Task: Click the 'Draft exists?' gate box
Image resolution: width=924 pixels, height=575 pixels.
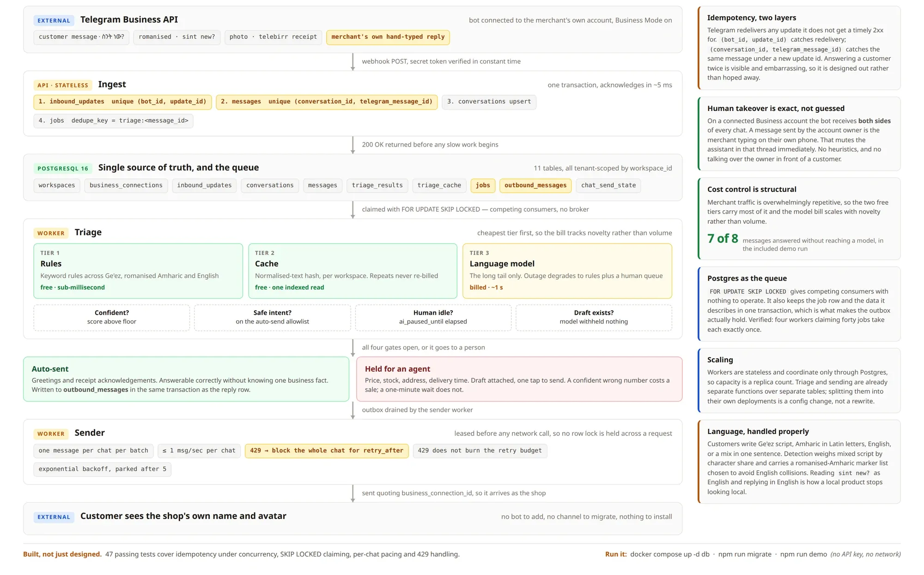Action: click(594, 318)
